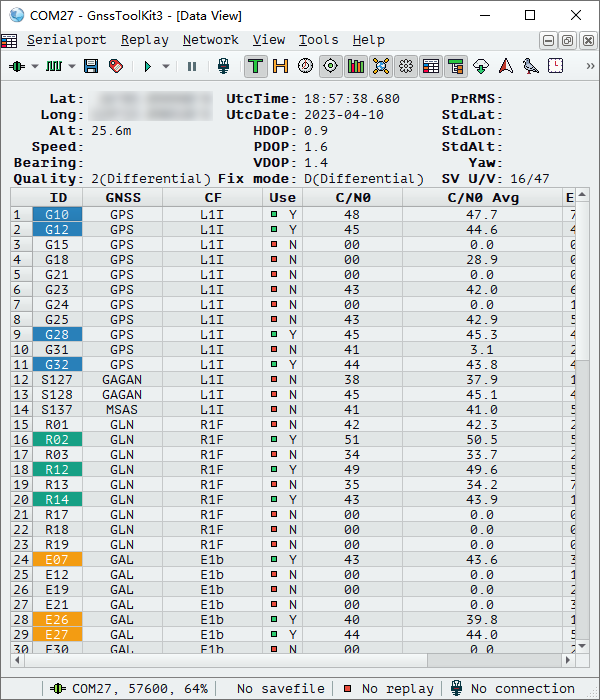This screenshot has height=700, width=600.
Task: Open the Serialport menu
Action: pos(66,40)
